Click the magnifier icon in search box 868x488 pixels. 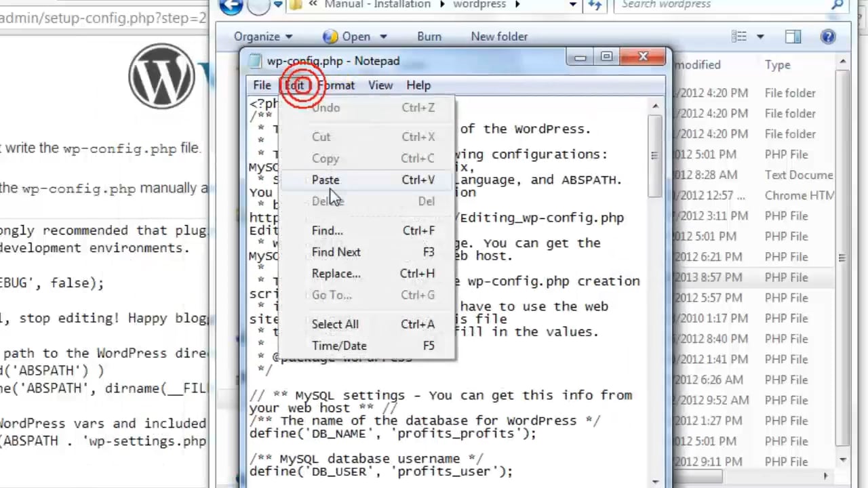[837, 5]
